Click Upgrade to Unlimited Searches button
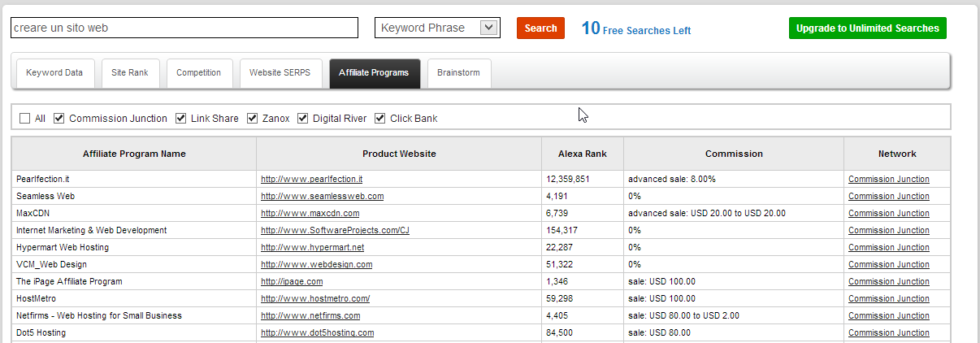The width and height of the screenshot is (980, 343). point(867,28)
